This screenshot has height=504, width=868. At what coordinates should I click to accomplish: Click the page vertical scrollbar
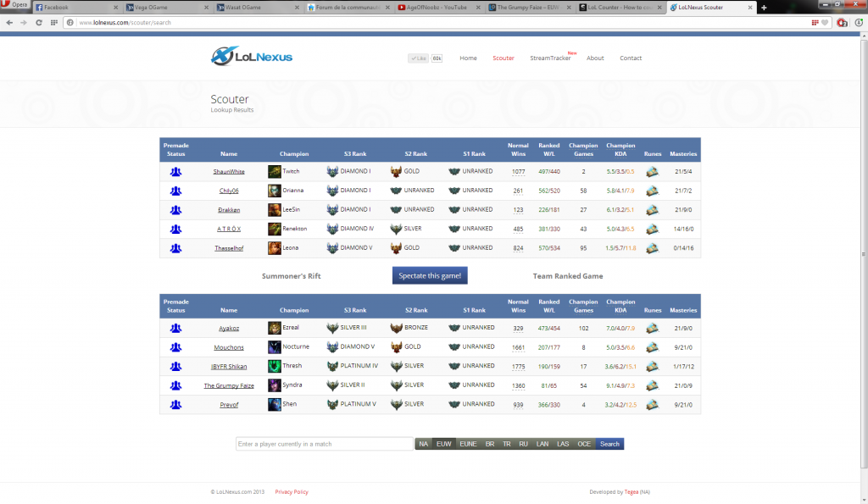pos(864,254)
